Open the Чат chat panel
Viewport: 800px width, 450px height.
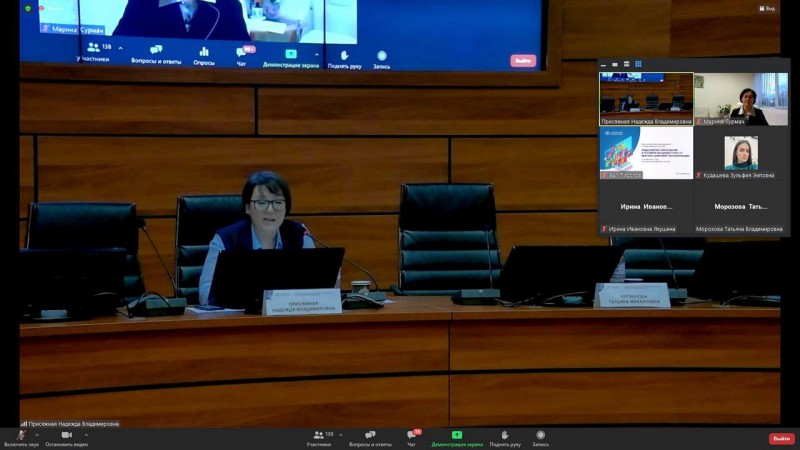(x=412, y=438)
